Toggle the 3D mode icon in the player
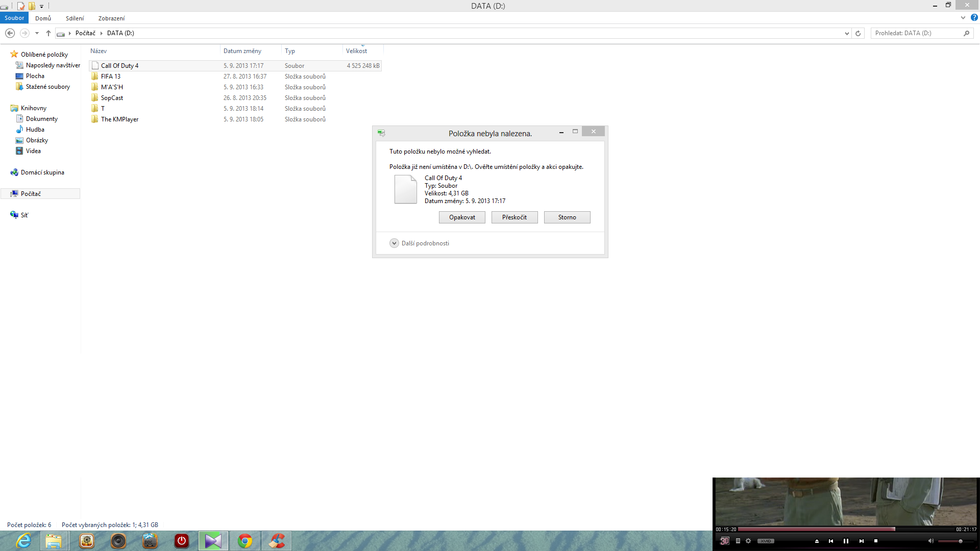The height and width of the screenshot is (551, 980). pos(724,541)
